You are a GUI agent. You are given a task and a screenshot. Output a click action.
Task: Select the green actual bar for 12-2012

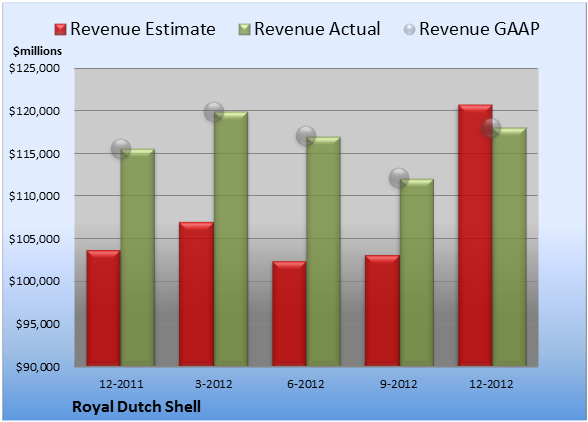click(510, 247)
